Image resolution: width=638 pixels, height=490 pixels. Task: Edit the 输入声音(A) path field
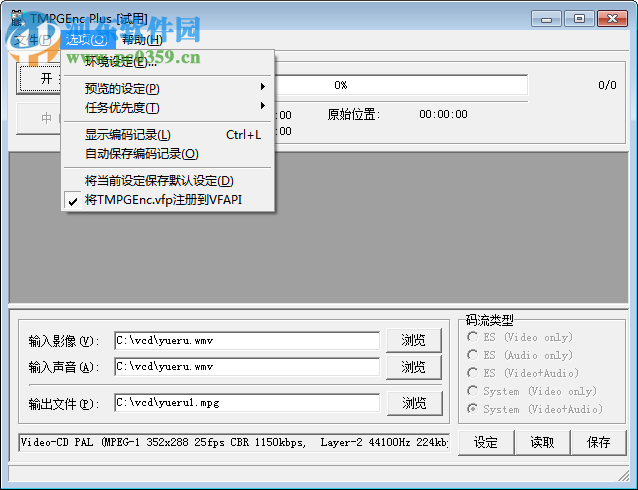(x=247, y=367)
